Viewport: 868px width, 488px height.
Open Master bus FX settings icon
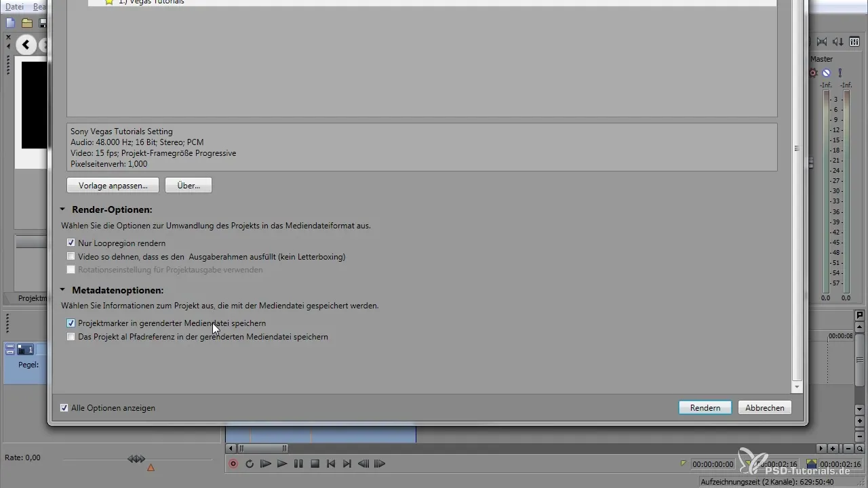[x=813, y=73]
